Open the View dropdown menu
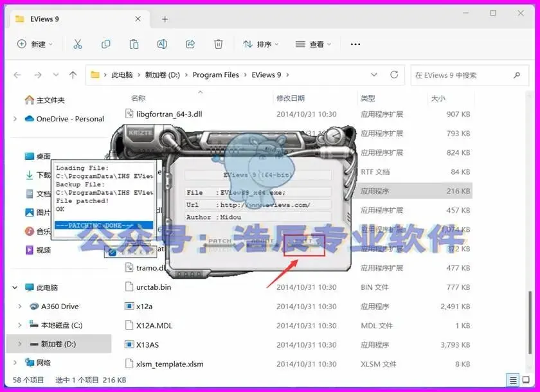This screenshot has height=392, width=540. pyautogui.click(x=314, y=44)
